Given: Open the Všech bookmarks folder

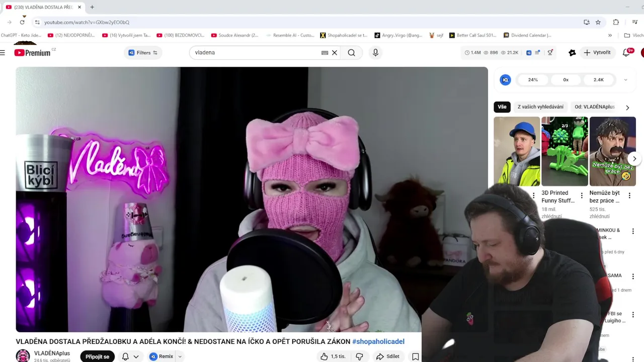Looking at the screenshot, I should (x=633, y=35).
